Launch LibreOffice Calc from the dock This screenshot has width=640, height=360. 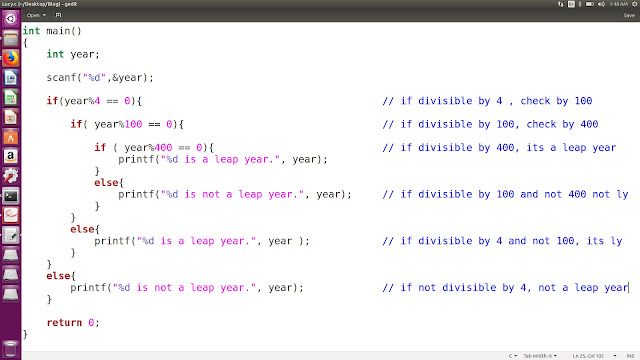[x=11, y=98]
